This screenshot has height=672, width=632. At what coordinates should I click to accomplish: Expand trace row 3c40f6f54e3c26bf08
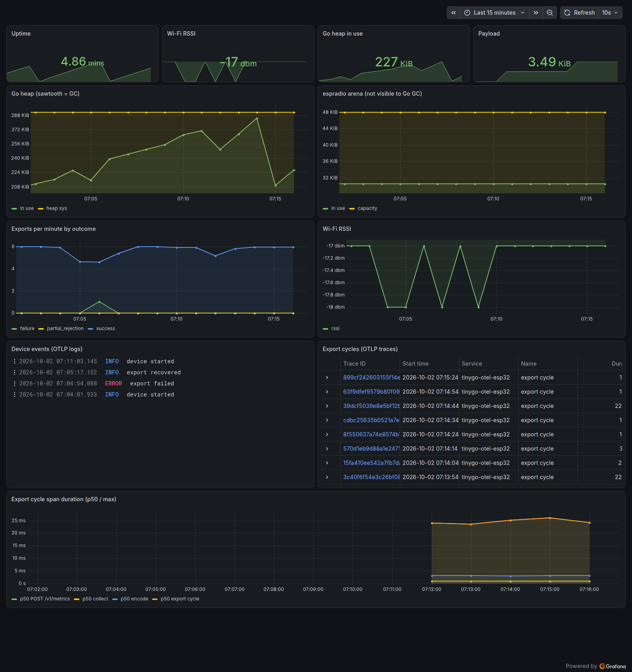tap(327, 477)
